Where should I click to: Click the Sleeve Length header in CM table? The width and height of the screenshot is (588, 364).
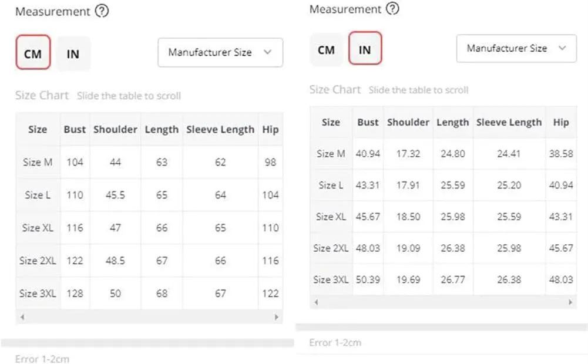tap(220, 130)
